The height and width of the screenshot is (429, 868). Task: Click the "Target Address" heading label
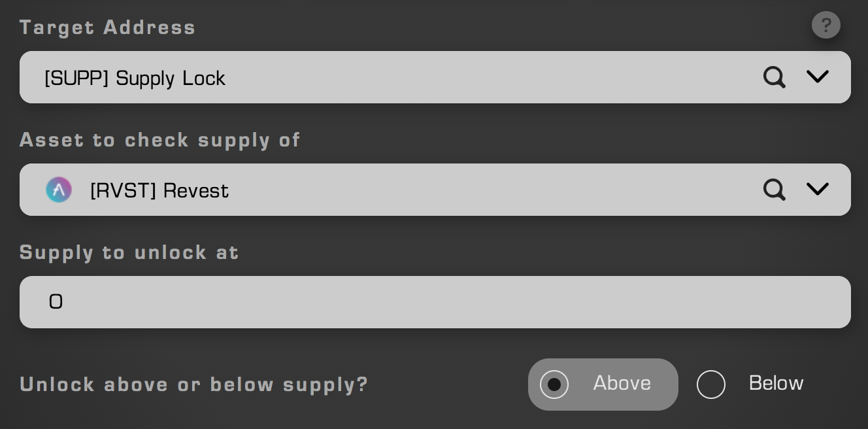click(108, 27)
